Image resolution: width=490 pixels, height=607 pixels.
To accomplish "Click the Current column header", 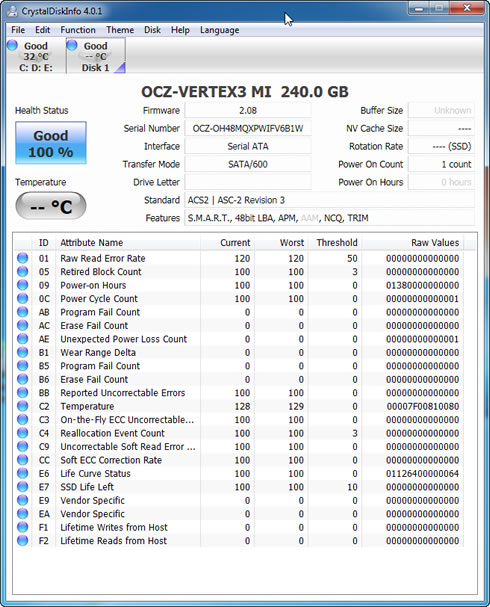I will tap(228, 243).
